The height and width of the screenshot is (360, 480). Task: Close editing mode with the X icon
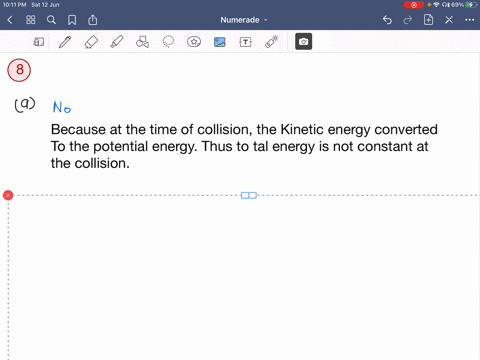[449, 20]
